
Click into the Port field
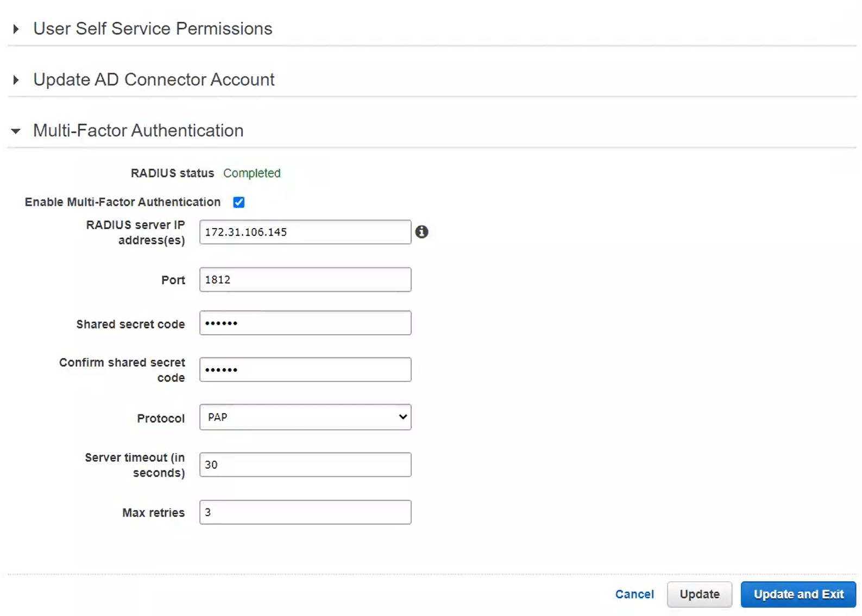coord(305,280)
